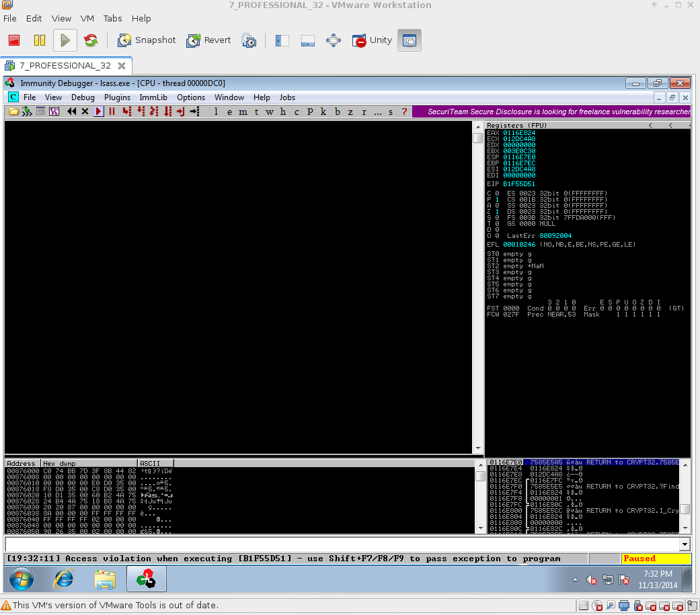
Task: Open the Windows Start menu
Action: [21, 579]
